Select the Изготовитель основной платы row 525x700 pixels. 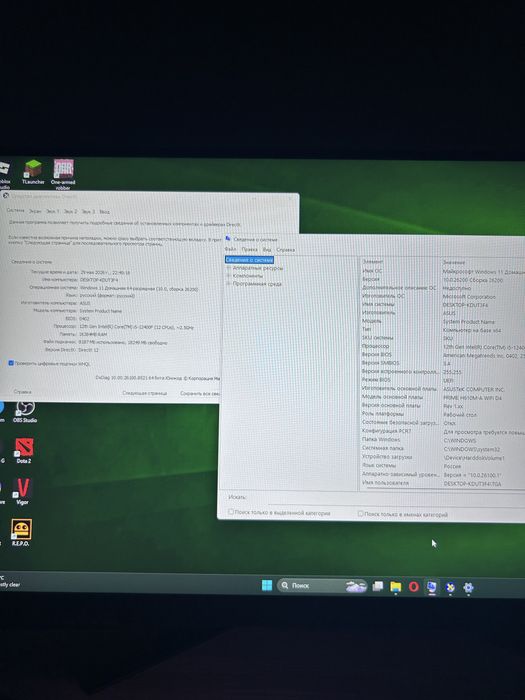443,389
